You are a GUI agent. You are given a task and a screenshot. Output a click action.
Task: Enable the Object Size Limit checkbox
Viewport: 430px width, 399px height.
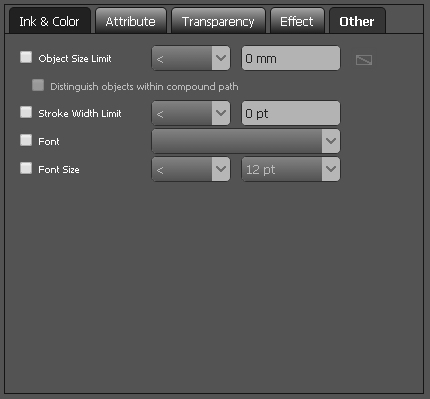click(x=26, y=57)
